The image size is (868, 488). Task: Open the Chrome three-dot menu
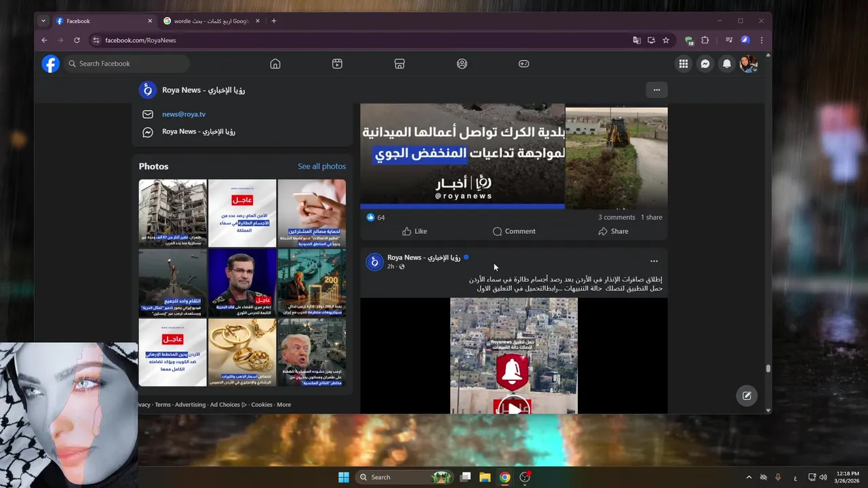[x=762, y=40]
